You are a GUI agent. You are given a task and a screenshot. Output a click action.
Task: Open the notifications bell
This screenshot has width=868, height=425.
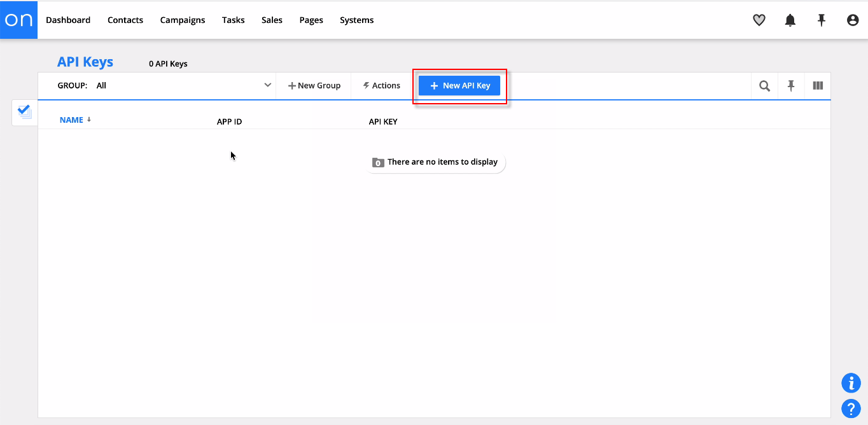(790, 20)
